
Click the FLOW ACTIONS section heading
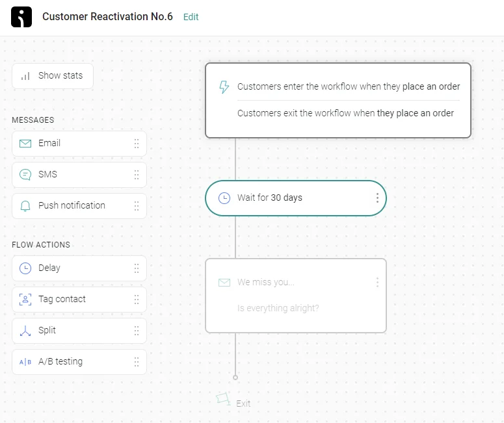(41, 245)
